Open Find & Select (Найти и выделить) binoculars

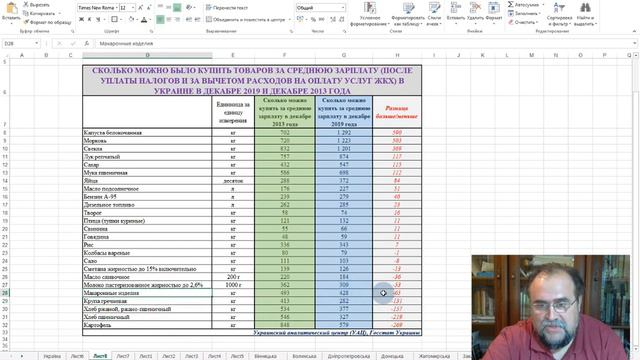(x=585, y=14)
